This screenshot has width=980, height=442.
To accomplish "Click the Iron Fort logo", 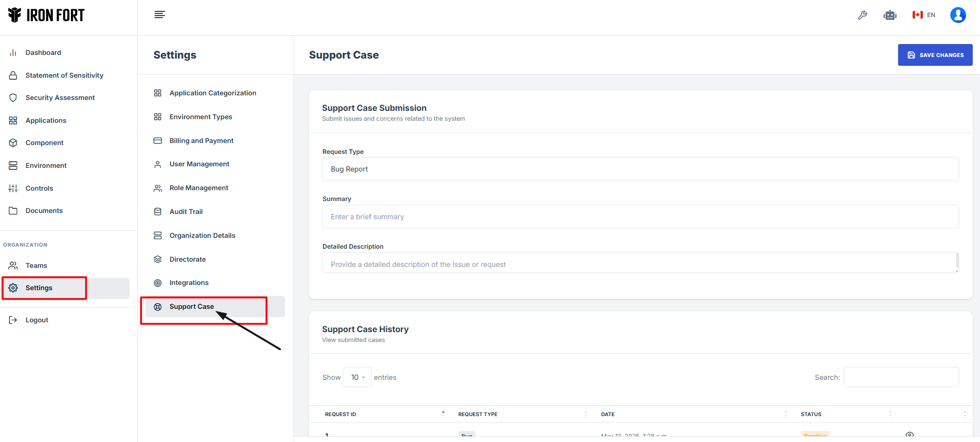I will [x=46, y=15].
